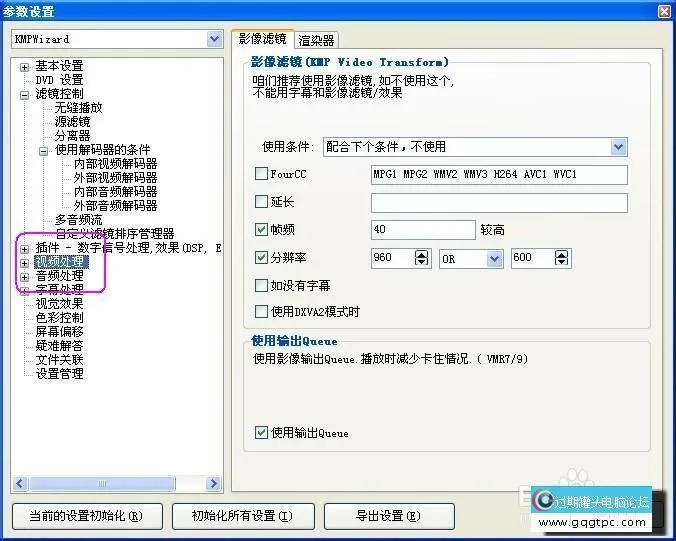
Task: Select DVD 设置 in the tree
Action: tap(59, 80)
